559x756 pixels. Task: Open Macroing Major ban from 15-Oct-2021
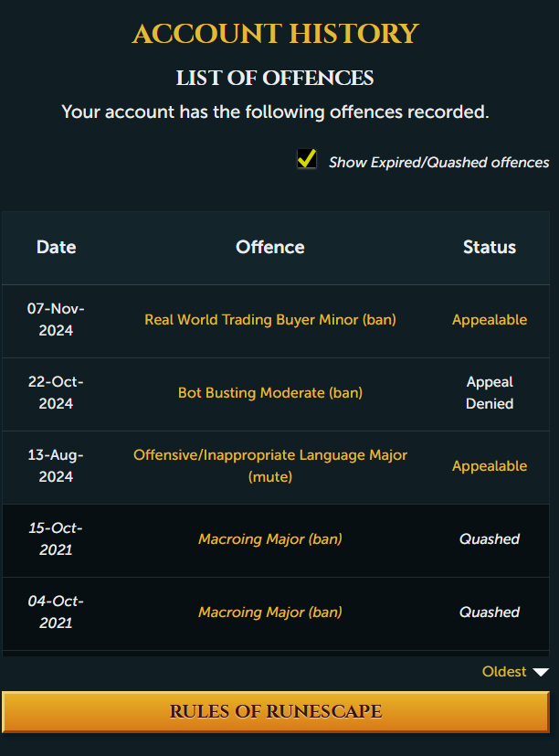pyautogui.click(x=270, y=539)
